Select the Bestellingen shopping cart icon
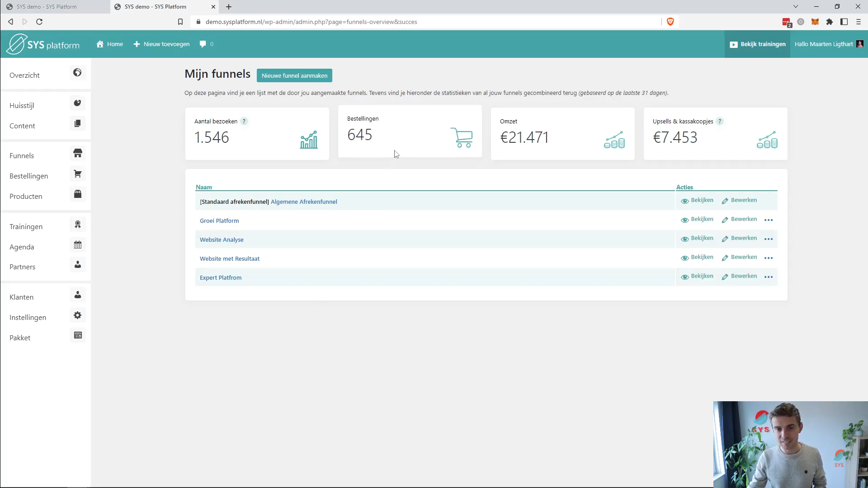Viewport: 868px width, 488px height. (x=78, y=174)
